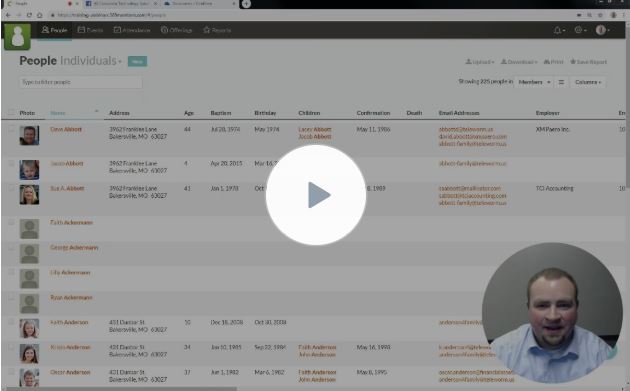Image resolution: width=630 pixels, height=391 pixels.
Task: Toggle the list layout icon beside Members
Action: (561, 82)
